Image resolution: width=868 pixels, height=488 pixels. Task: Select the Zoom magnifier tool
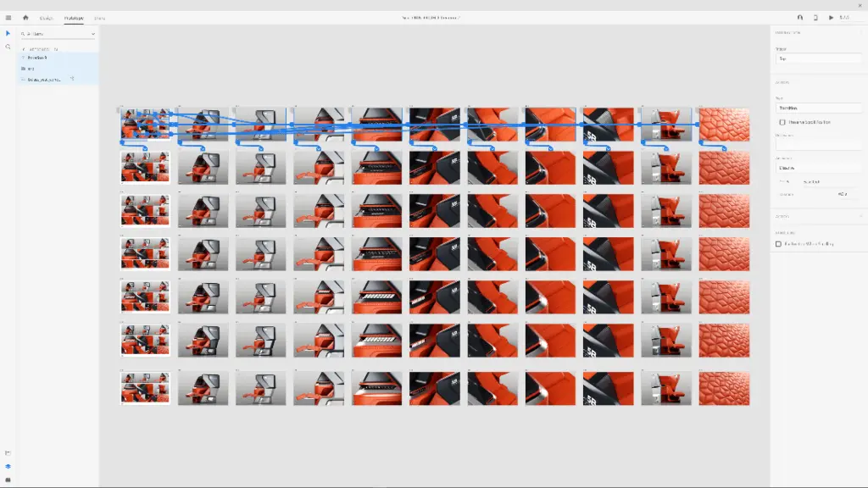8,47
